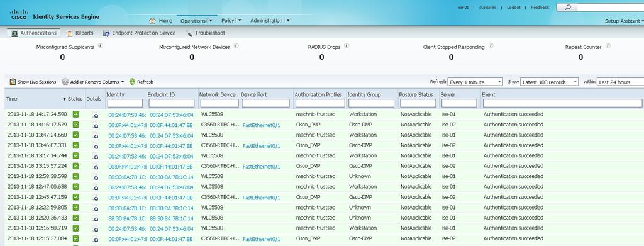This screenshot has width=644, height=246.
Task: Click green status icon of 12:47:00.638 row
Action: [x=75, y=186]
